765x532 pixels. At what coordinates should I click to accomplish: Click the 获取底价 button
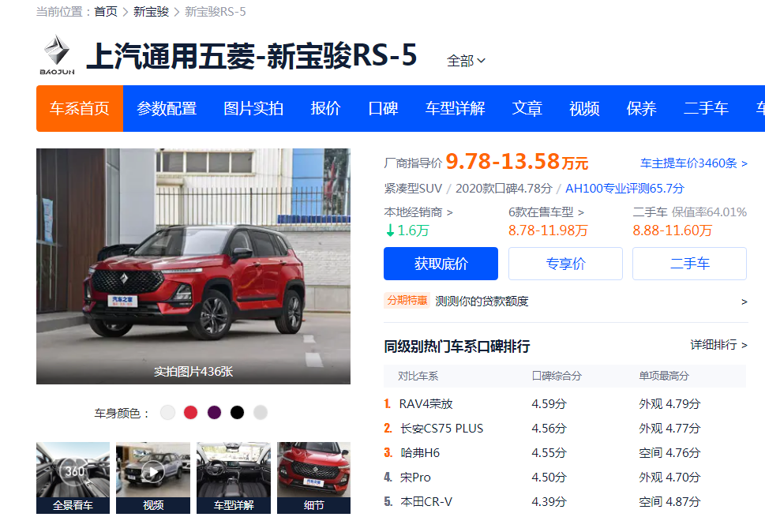441,264
